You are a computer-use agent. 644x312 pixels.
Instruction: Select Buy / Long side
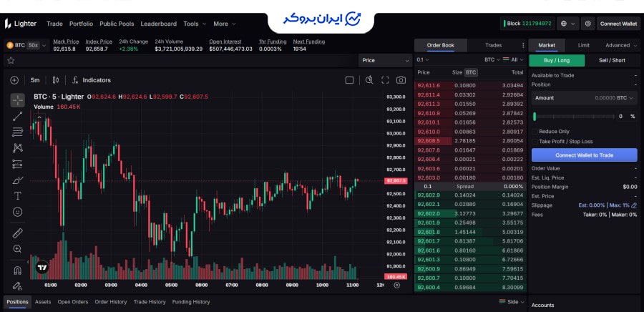coord(557,60)
